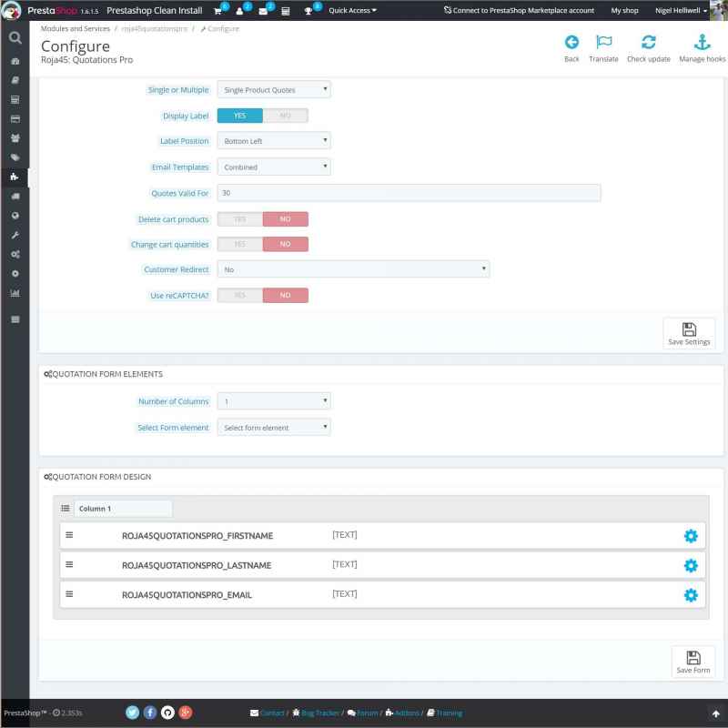The width and height of the screenshot is (728, 728).
Task: Open the sidebar search icon
Action: click(x=15, y=37)
